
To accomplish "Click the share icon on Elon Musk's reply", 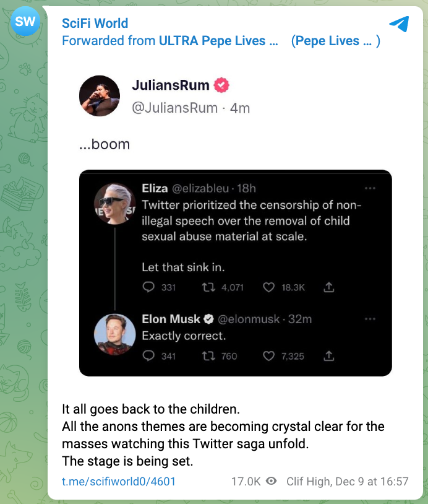I will pyautogui.click(x=329, y=356).
